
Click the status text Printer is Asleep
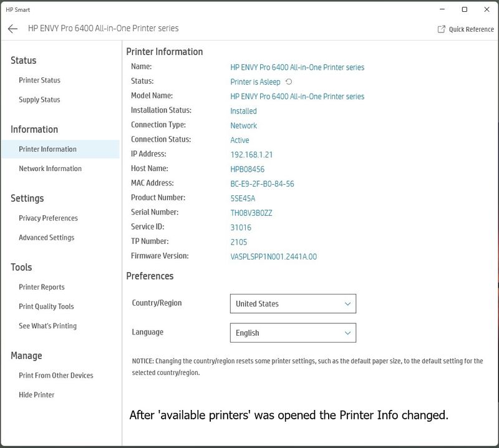click(x=255, y=82)
